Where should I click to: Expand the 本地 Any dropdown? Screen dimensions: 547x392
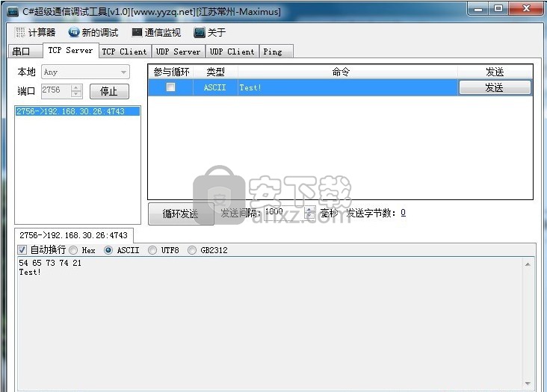[x=124, y=72]
